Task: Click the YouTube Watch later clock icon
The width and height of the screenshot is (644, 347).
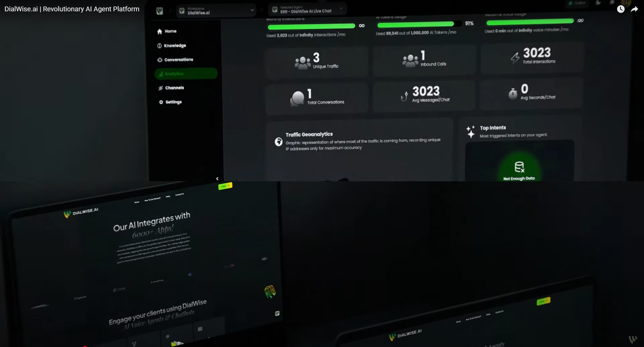Action: (621, 9)
